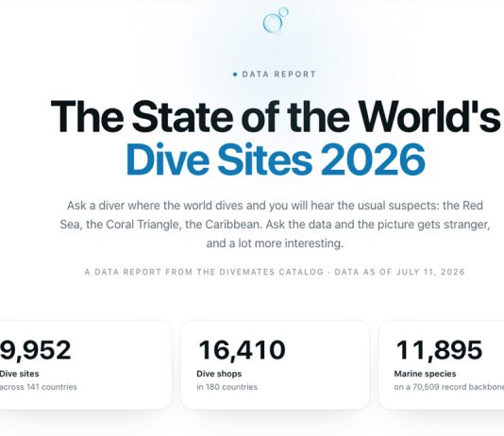Click the bubbles logo icon at top
Image resolution: width=504 pixels, height=436 pixels.
(x=276, y=20)
